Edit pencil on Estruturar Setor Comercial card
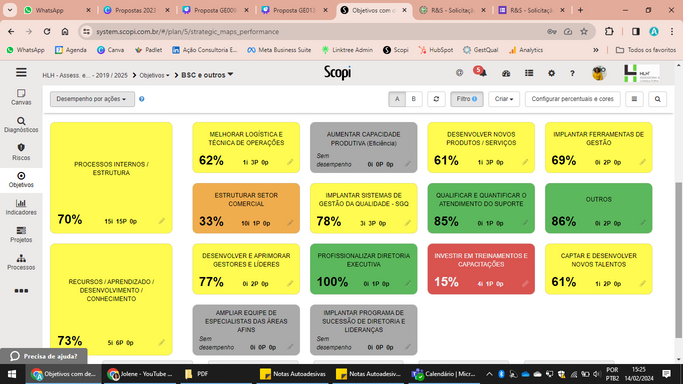Viewport: 683px width, 384px height. (290, 223)
